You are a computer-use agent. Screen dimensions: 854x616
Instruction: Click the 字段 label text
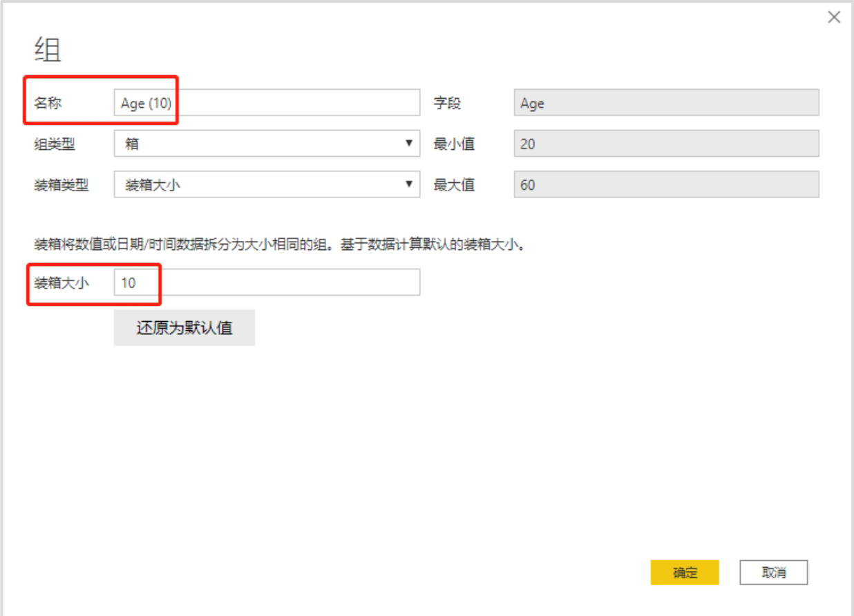[x=447, y=104]
